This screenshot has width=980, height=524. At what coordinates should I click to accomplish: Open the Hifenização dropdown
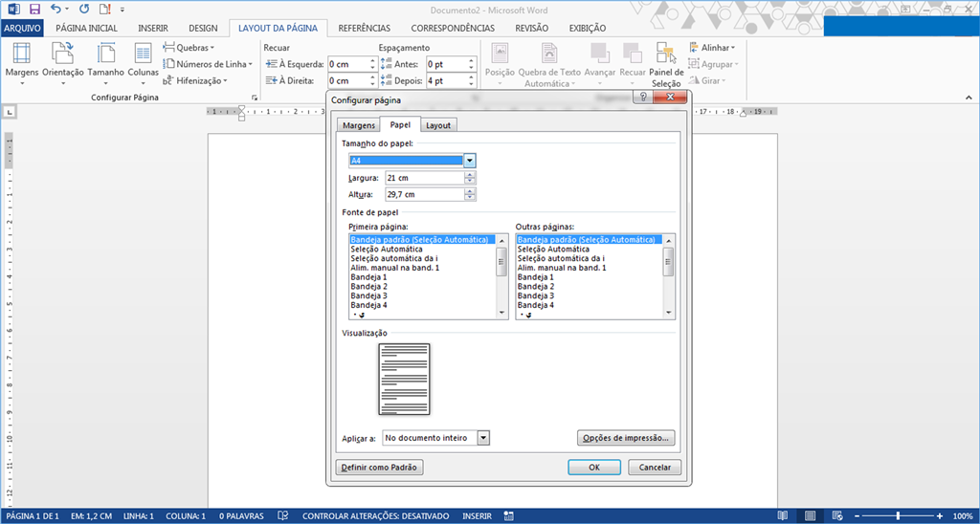195,80
